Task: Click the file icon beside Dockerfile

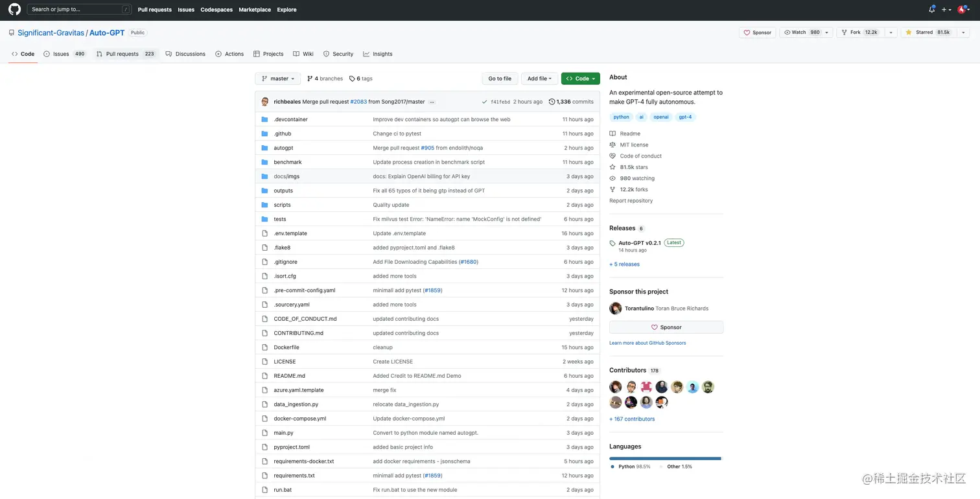Action: pyautogui.click(x=264, y=347)
